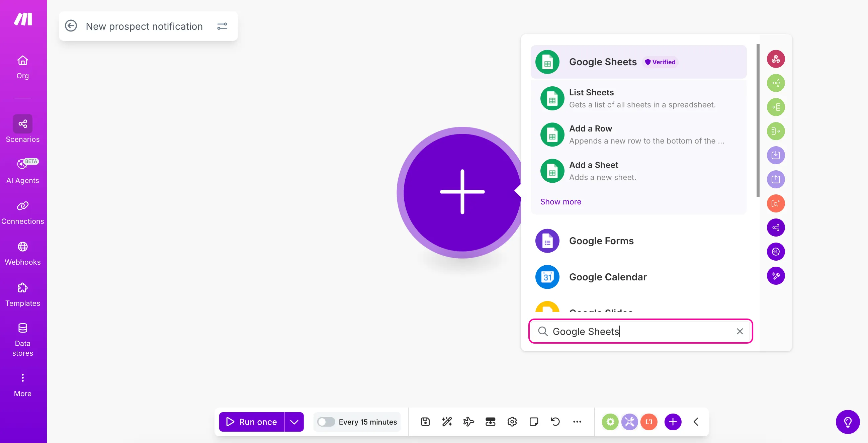Open AI Agents beta section
The height and width of the screenshot is (443, 868).
(22, 171)
